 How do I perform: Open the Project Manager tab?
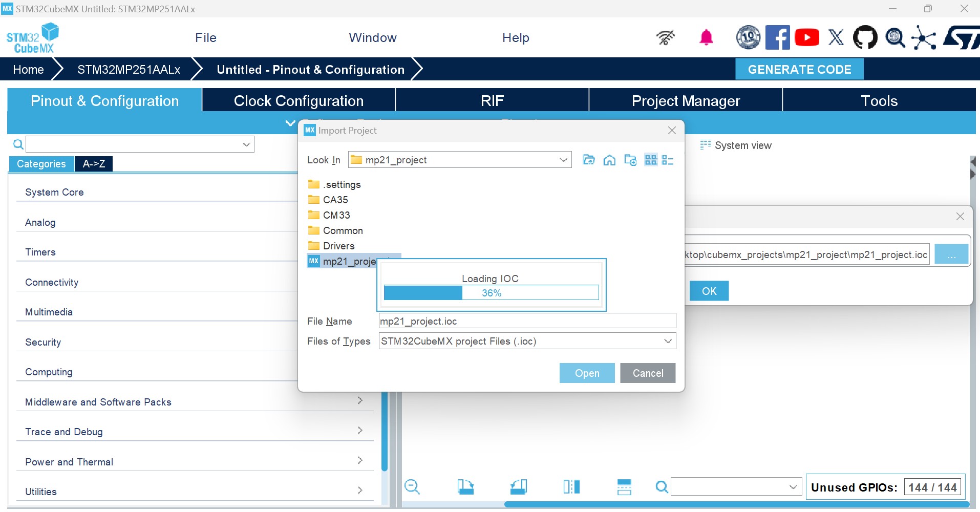pos(686,100)
